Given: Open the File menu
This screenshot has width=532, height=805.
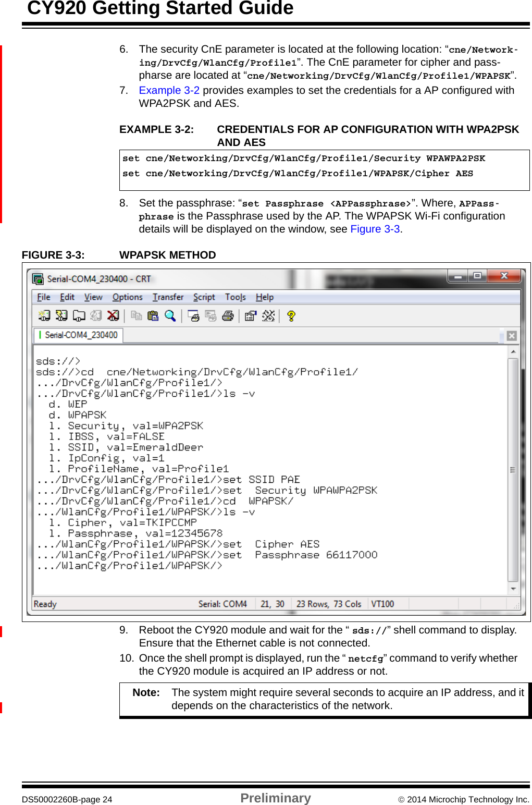Looking at the screenshot, I should click(x=44, y=297).
